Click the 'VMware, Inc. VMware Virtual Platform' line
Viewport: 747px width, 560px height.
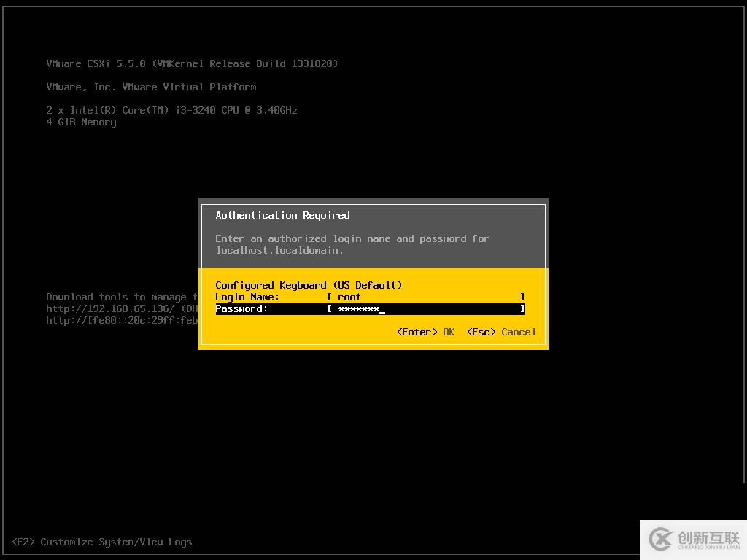[151, 87]
